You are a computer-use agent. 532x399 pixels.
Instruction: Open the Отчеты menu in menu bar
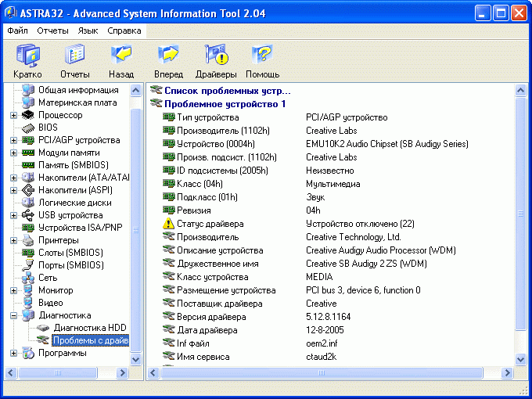pos(52,31)
